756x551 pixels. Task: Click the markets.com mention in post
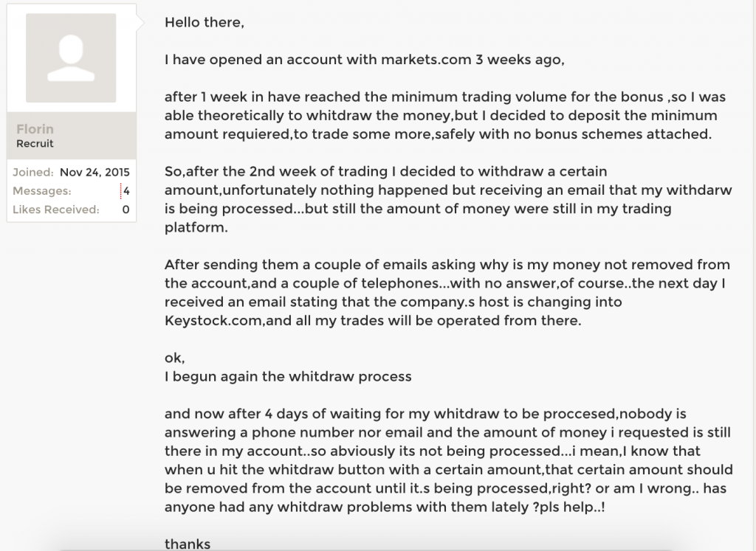[426, 59]
